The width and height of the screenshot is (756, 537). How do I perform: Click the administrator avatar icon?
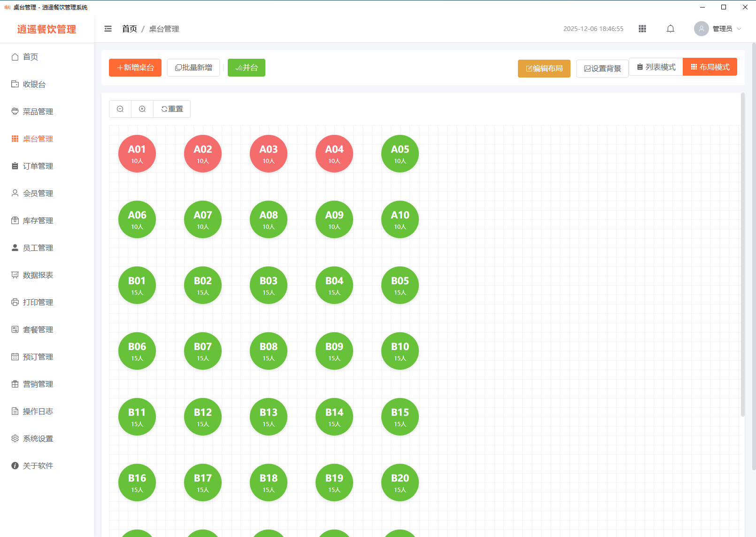(701, 29)
